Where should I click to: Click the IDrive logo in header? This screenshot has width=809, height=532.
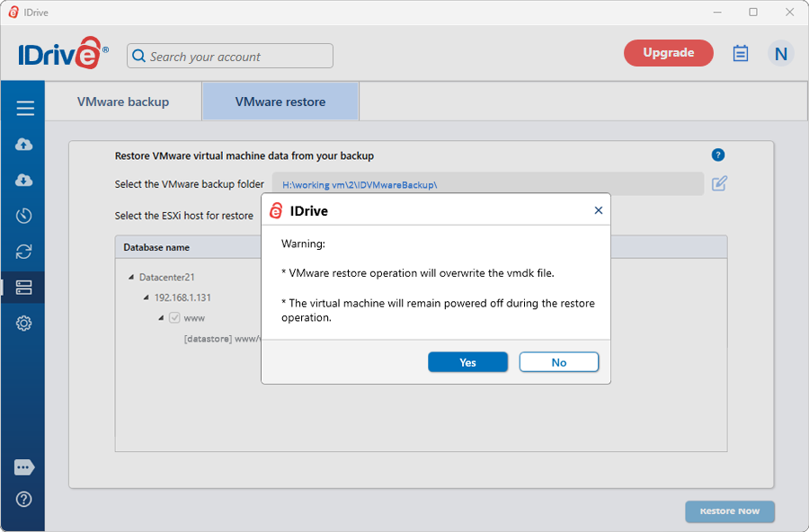point(63,53)
